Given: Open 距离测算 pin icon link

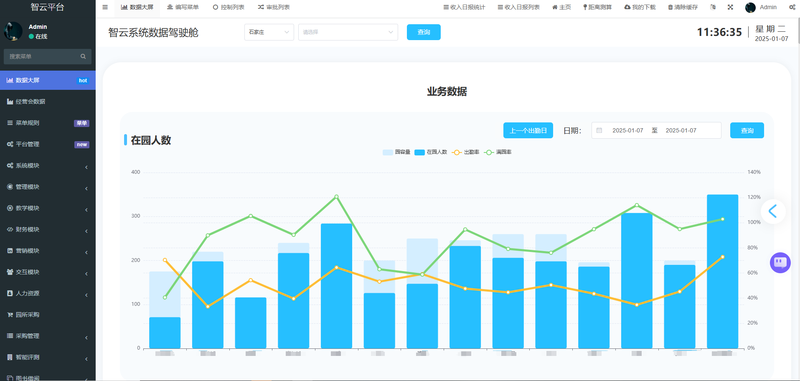Looking at the screenshot, I should point(597,7).
